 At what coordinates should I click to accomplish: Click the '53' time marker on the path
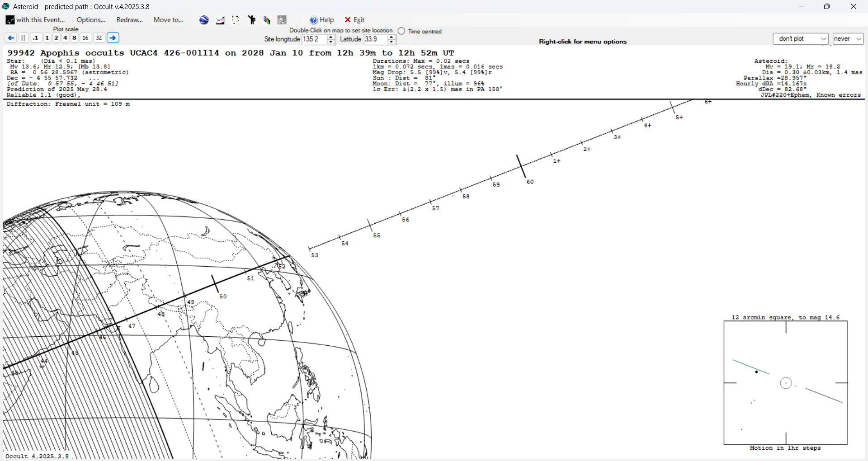click(315, 255)
